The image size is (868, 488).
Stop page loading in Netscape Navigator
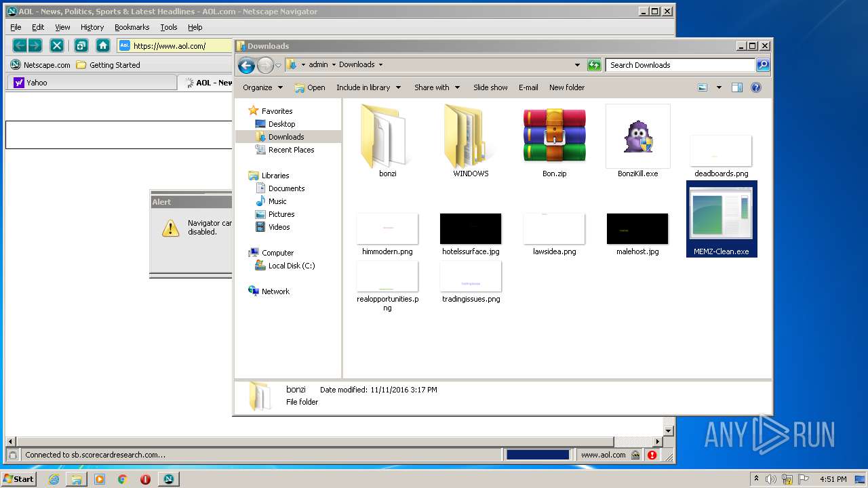pos(57,45)
